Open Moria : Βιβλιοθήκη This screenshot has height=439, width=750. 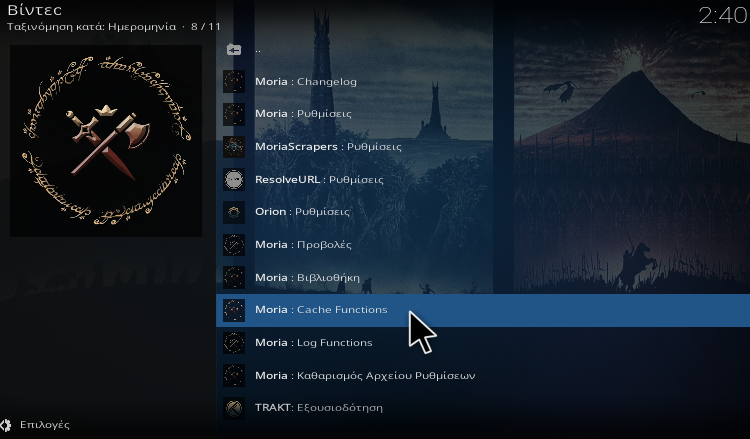[x=483, y=277]
